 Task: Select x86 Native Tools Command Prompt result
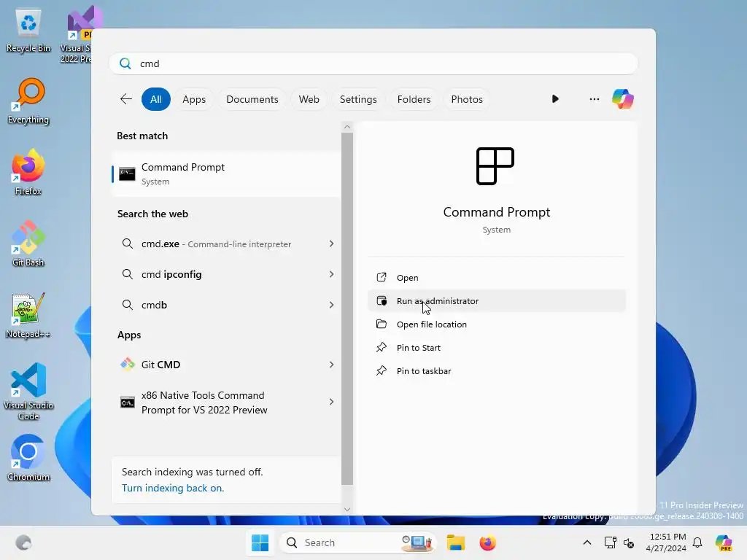coord(226,402)
